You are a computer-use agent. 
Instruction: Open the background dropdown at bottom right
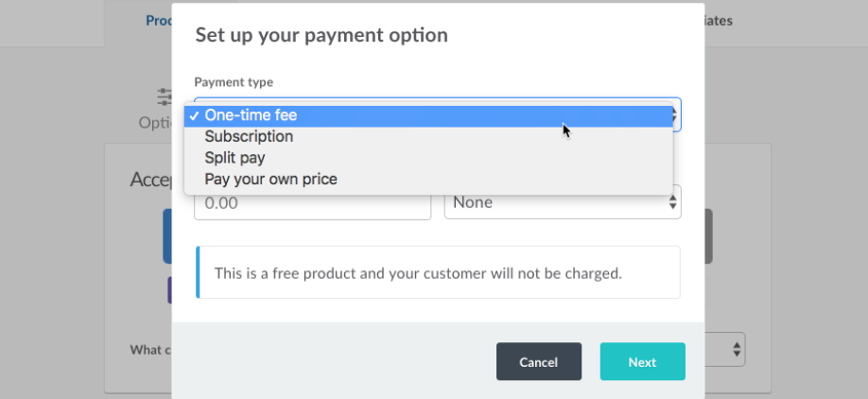726,350
